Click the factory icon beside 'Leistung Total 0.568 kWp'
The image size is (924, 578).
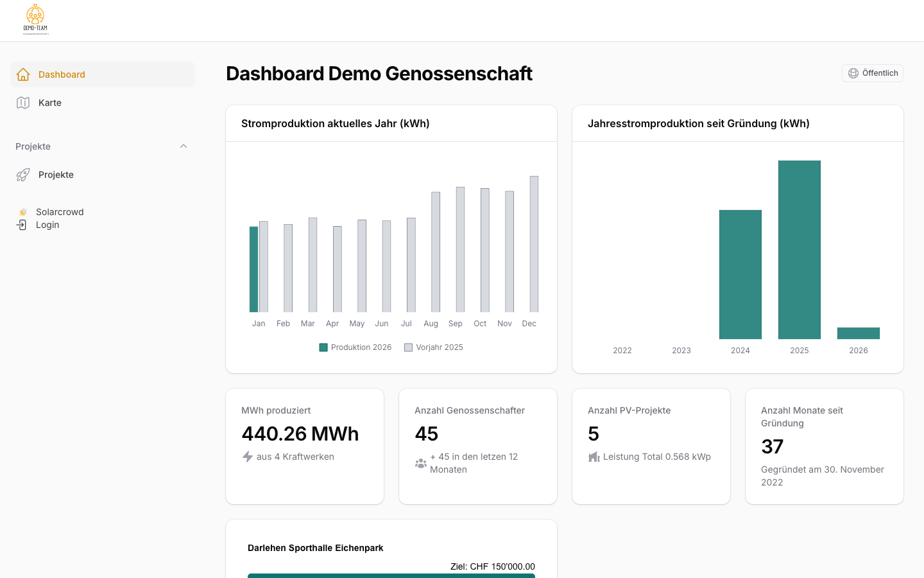pyautogui.click(x=594, y=457)
